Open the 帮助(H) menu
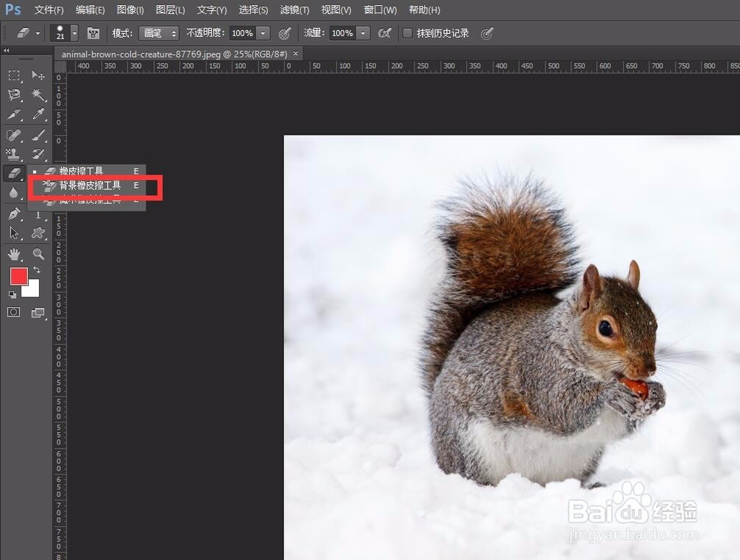 [x=424, y=10]
